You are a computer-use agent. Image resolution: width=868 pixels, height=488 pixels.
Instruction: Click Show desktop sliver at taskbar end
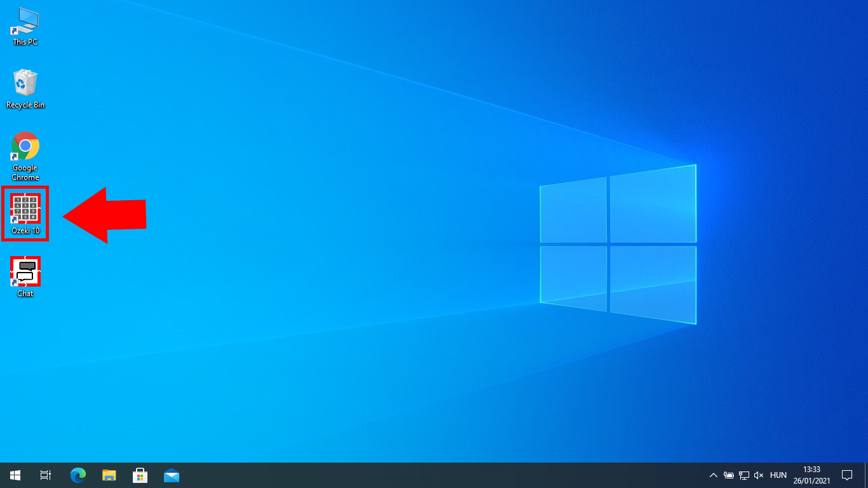(x=865, y=475)
